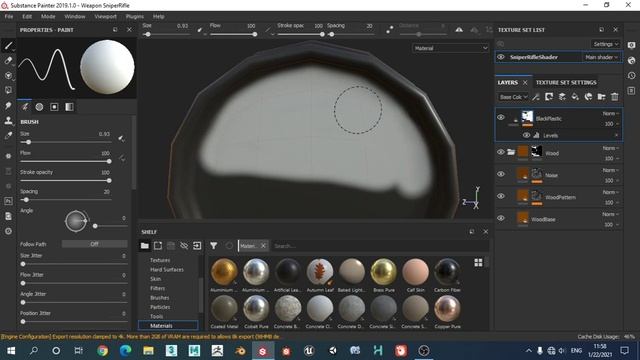Click the Size slider handle in Properties panel
Screen dimensions: 640x360
(x=28, y=142)
